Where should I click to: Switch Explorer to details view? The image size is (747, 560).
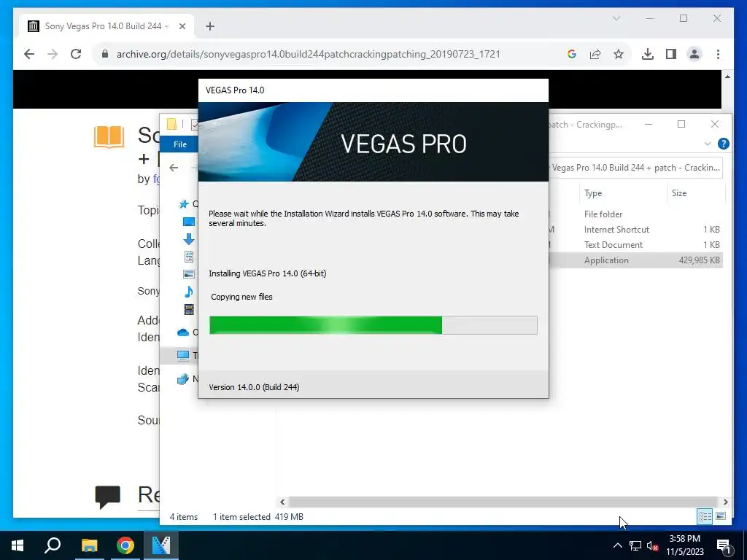click(x=705, y=516)
